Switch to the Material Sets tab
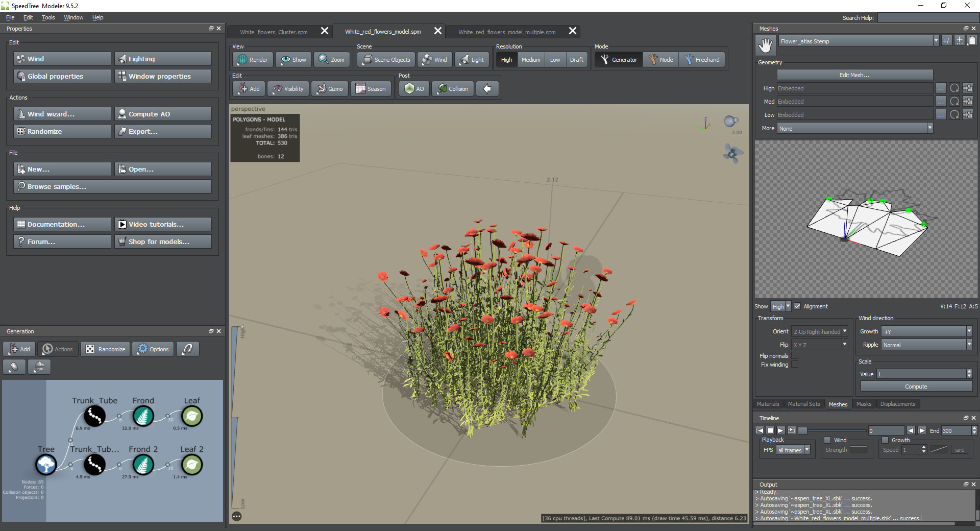This screenshot has width=980, height=531. [x=803, y=404]
